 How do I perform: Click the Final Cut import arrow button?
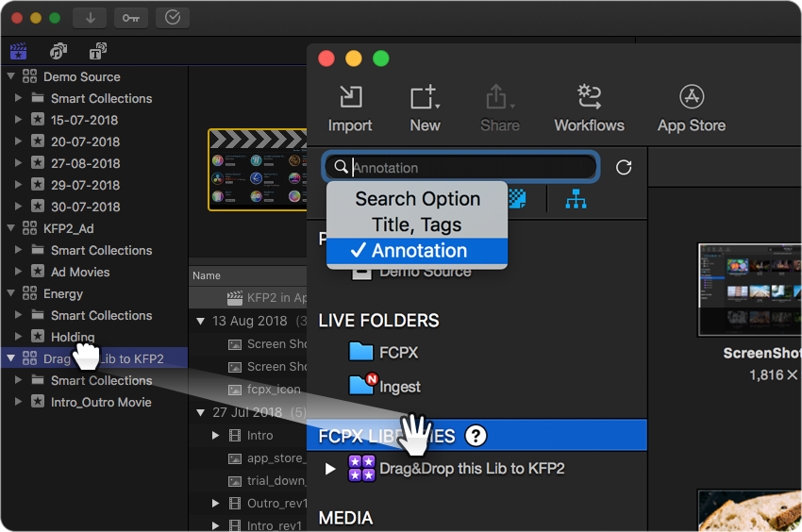(91, 18)
